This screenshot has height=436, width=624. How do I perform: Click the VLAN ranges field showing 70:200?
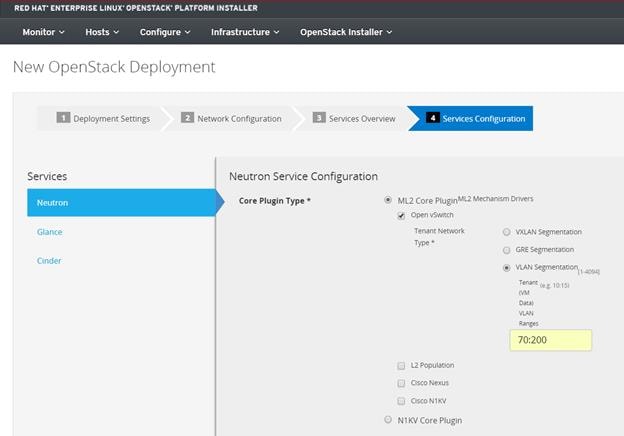[x=551, y=340]
